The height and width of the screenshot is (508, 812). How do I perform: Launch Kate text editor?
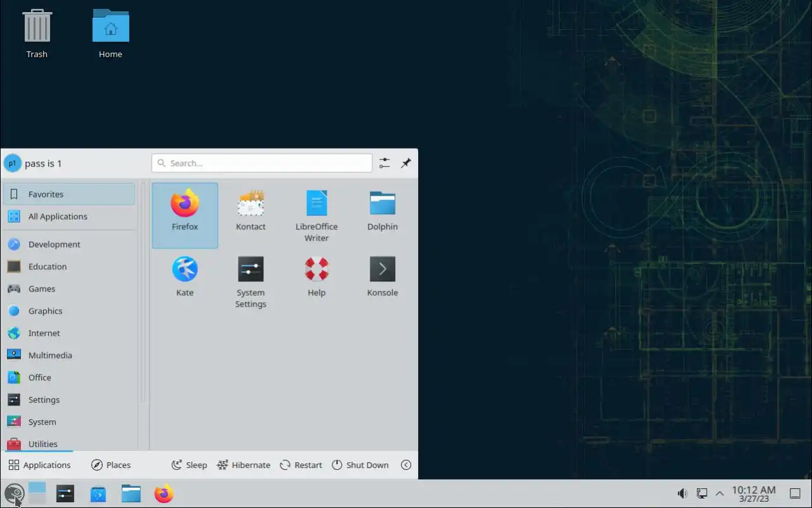(185, 281)
